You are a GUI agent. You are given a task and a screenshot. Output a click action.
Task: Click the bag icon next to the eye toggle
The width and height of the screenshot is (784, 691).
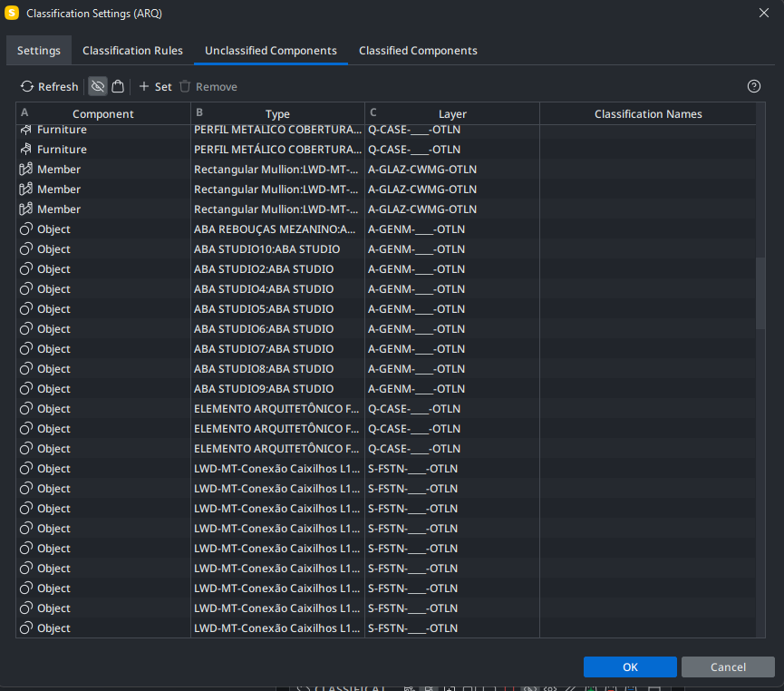118,86
